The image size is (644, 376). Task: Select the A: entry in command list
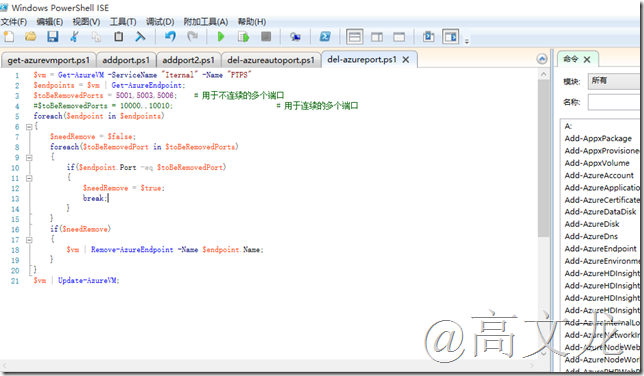pos(568,126)
